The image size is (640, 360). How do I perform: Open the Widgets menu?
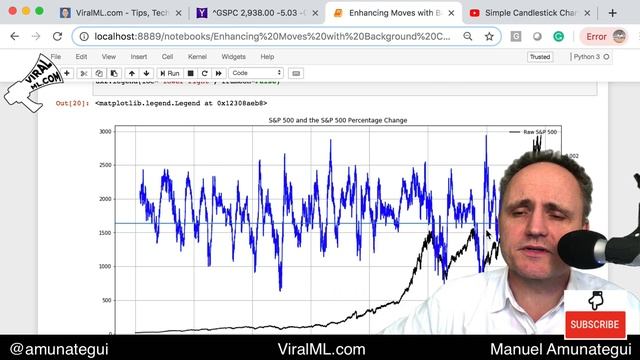pyautogui.click(x=233, y=57)
